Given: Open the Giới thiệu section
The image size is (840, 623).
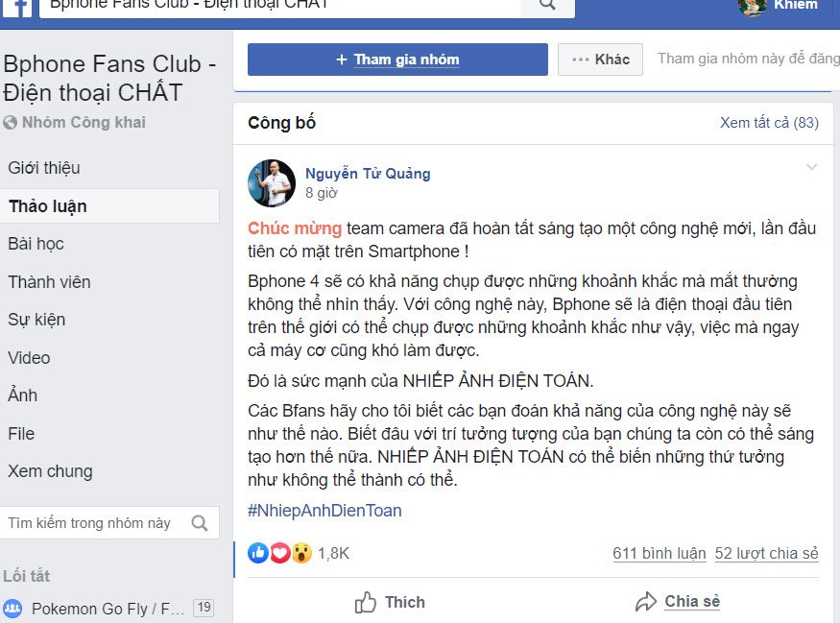Looking at the screenshot, I should pyautogui.click(x=44, y=168).
